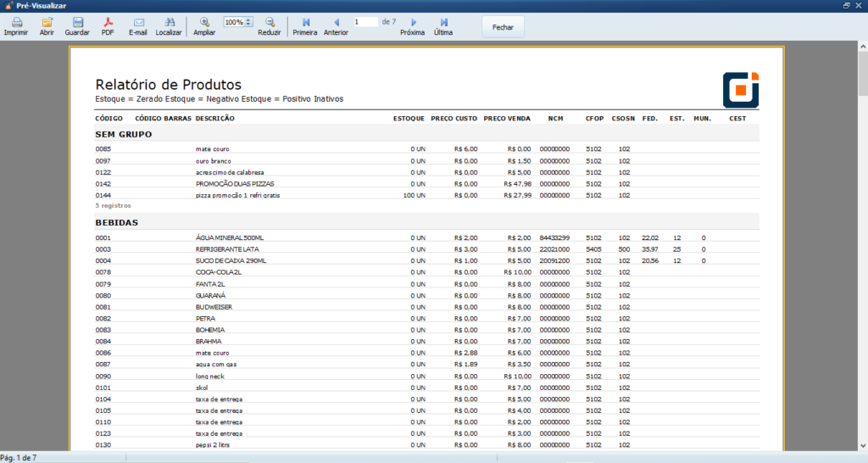Go to Anterior page
Image resolution: width=868 pixels, height=463 pixels.
[336, 25]
